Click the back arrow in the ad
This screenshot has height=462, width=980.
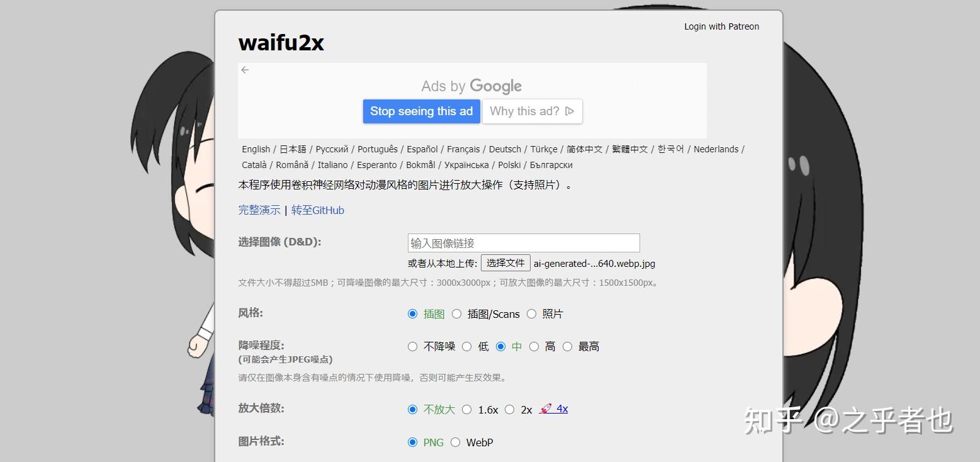[245, 70]
